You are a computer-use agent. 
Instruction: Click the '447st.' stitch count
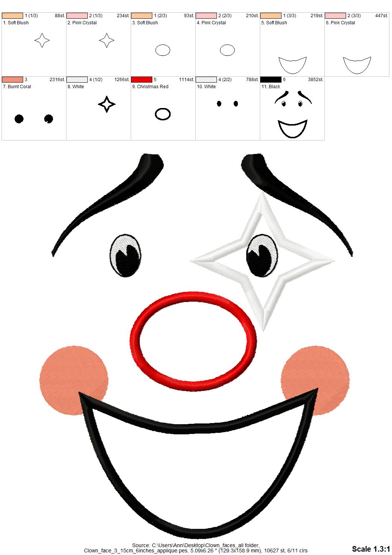coord(382,16)
